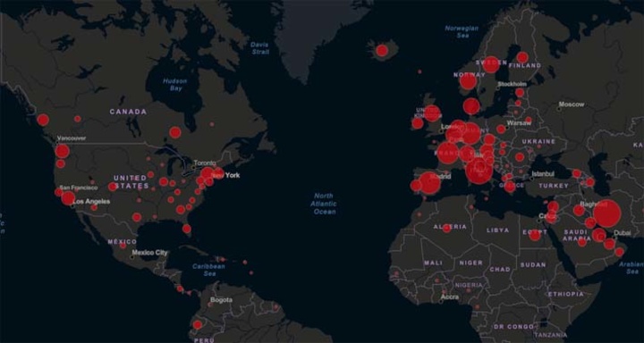The image size is (644, 343).
Task: Click the large red circle over Madrid
Action: [429, 183]
